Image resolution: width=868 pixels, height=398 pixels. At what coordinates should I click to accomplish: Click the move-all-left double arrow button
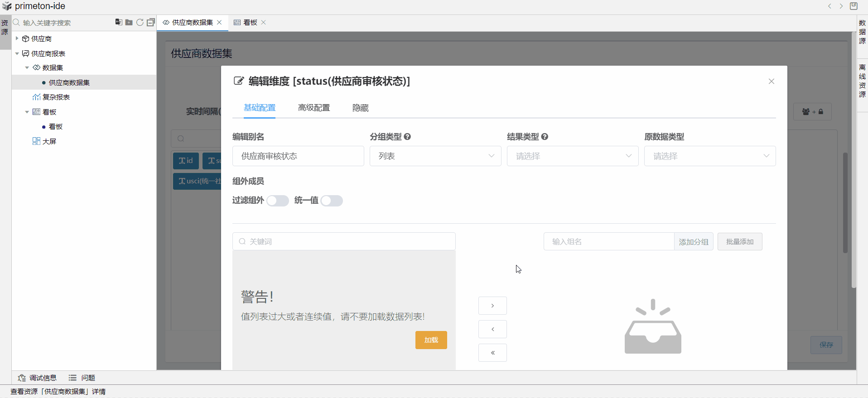click(x=492, y=353)
